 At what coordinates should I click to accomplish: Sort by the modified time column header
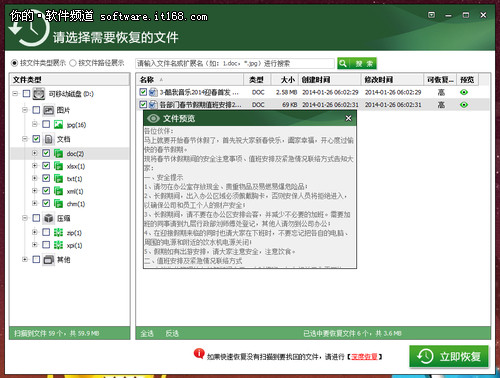pos(392,80)
